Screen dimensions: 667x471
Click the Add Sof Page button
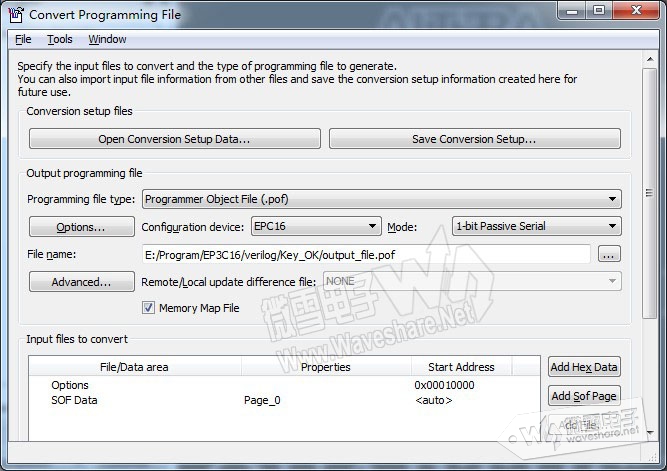[x=584, y=396]
